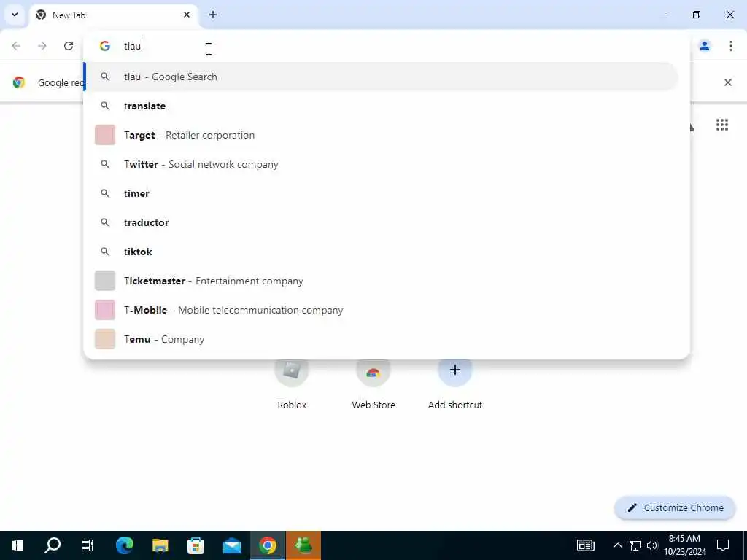Show hidden system tray icons
The image size is (747, 560).
pyautogui.click(x=617, y=545)
